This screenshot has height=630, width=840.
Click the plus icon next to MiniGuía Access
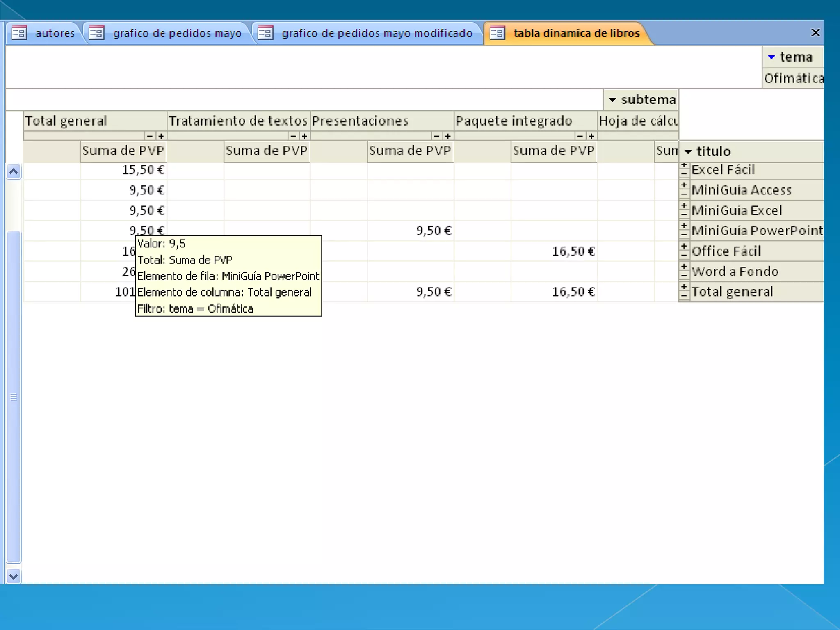pyautogui.click(x=684, y=185)
